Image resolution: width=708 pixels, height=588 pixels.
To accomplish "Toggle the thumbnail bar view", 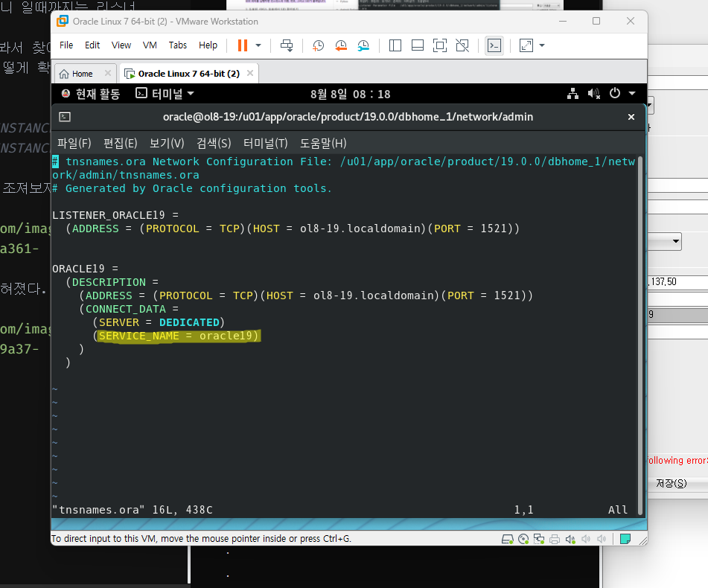I will coord(418,45).
